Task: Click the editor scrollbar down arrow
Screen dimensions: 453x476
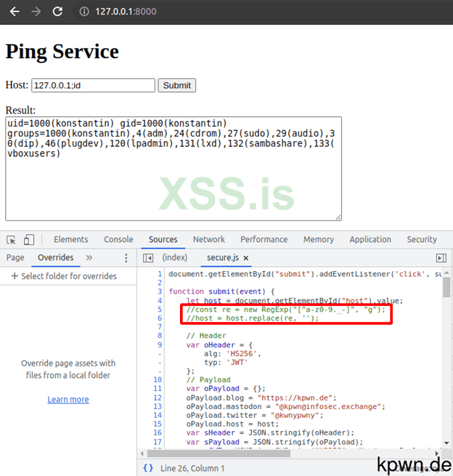Action: click(446, 443)
